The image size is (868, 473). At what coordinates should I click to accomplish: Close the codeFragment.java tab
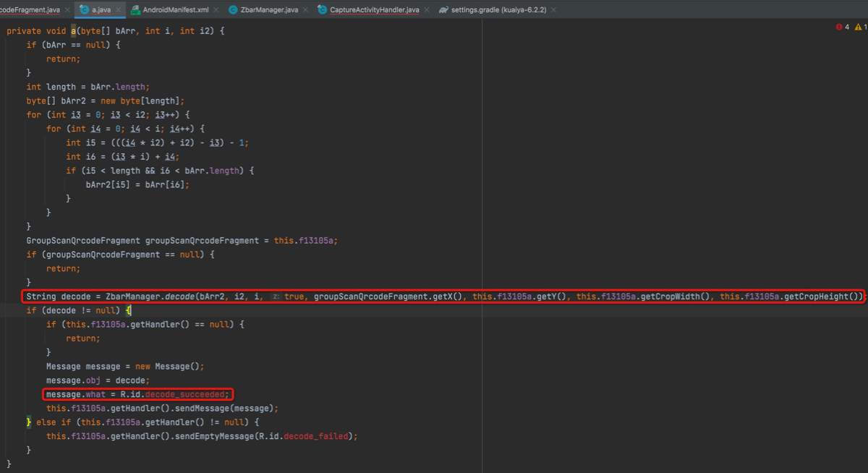click(x=67, y=10)
